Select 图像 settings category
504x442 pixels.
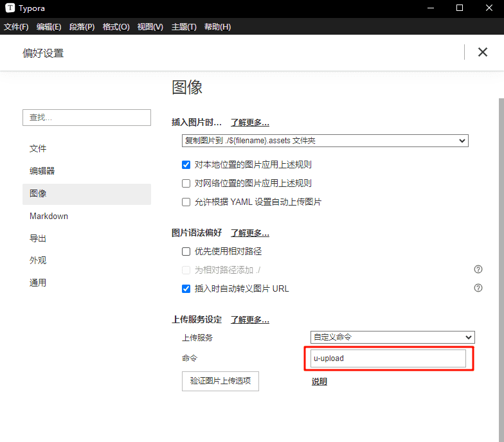(x=86, y=194)
